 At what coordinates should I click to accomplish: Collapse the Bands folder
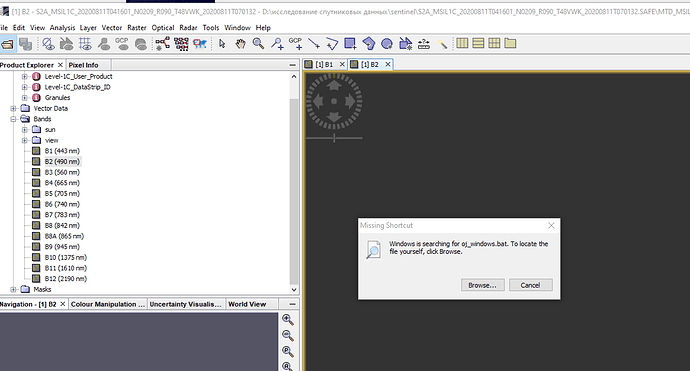click(x=14, y=119)
